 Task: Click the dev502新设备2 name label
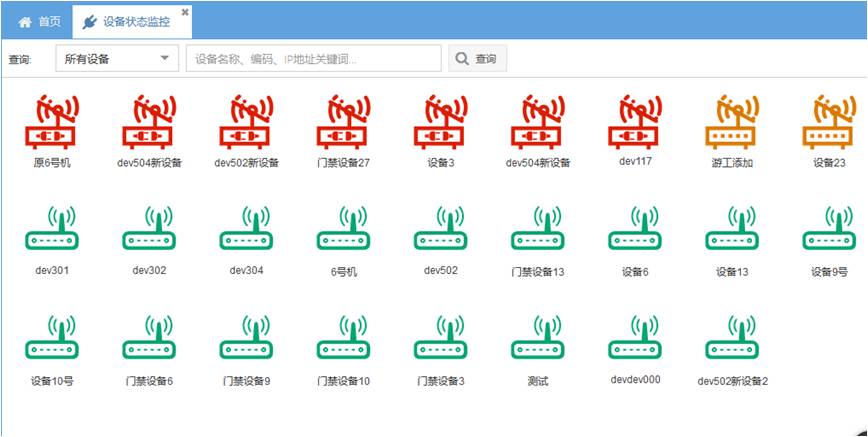pyautogui.click(x=732, y=382)
